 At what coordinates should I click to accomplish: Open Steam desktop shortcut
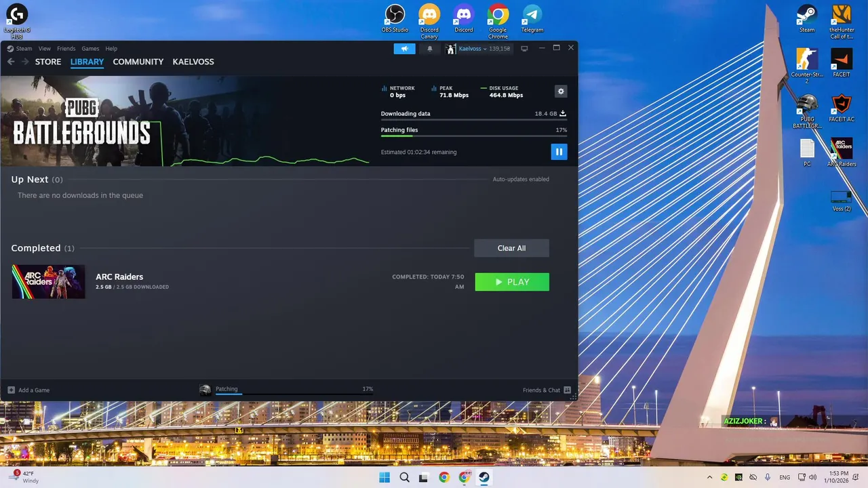point(807,19)
